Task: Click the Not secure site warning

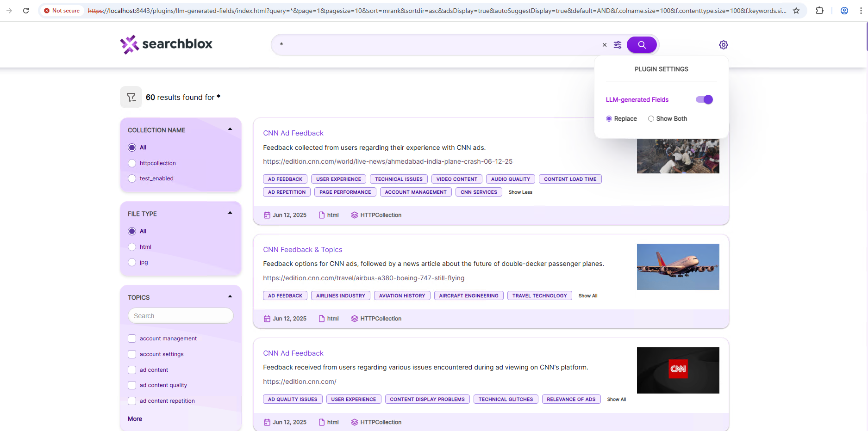Action: click(x=62, y=10)
